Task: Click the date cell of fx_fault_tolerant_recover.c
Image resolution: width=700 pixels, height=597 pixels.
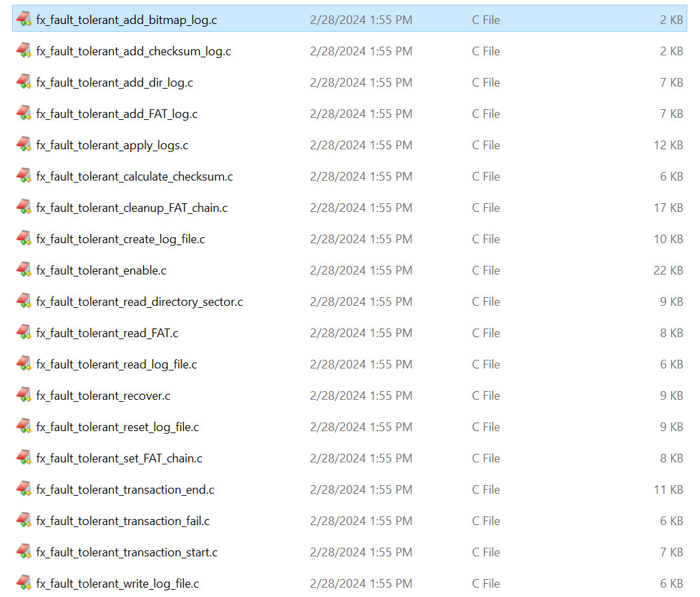Action: (361, 396)
